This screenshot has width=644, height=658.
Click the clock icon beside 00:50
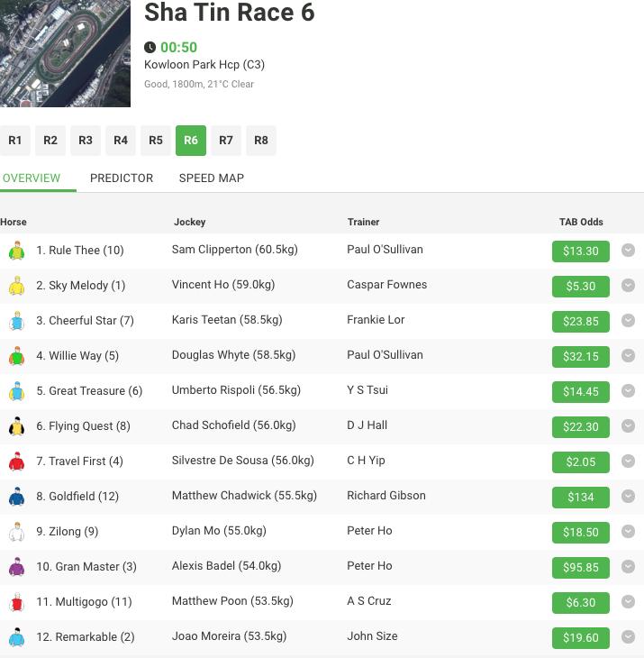pos(150,47)
